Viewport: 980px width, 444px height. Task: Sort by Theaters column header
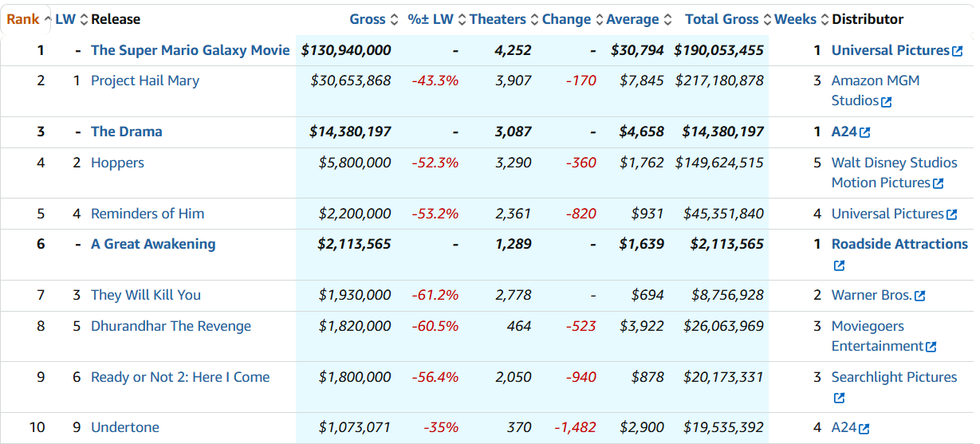click(x=498, y=19)
